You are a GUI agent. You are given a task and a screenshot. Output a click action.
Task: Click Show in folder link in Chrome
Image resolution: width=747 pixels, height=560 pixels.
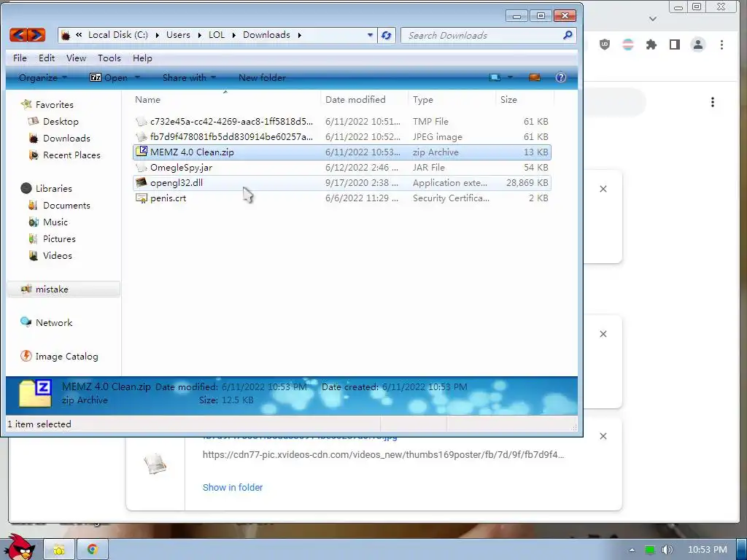click(x=233, y=487)
